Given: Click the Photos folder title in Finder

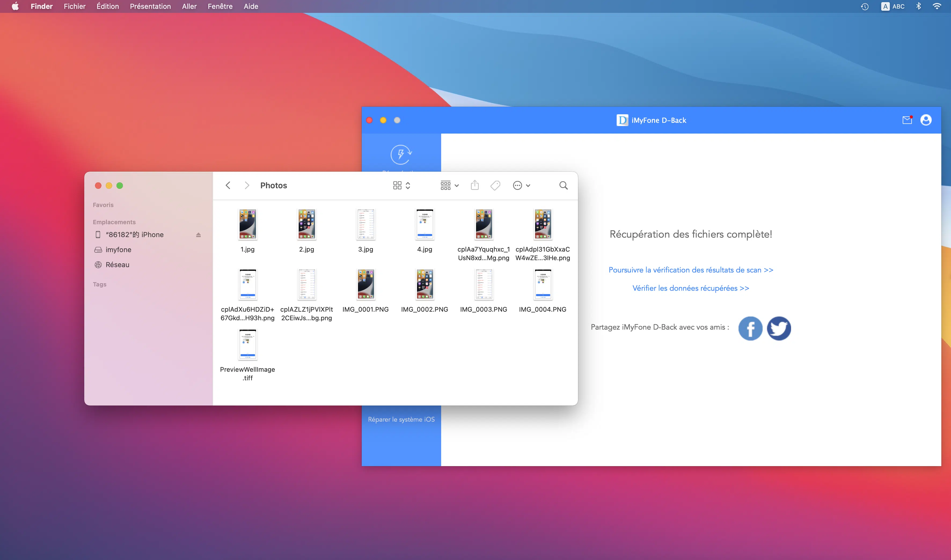Looking at the screenshot, I should (273, 185).
